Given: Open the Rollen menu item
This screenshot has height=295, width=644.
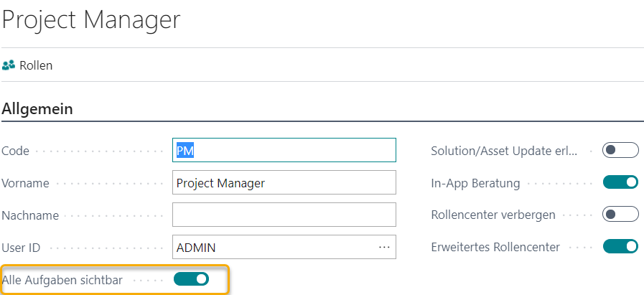Looking at the screenshot, I should point(36,65).
